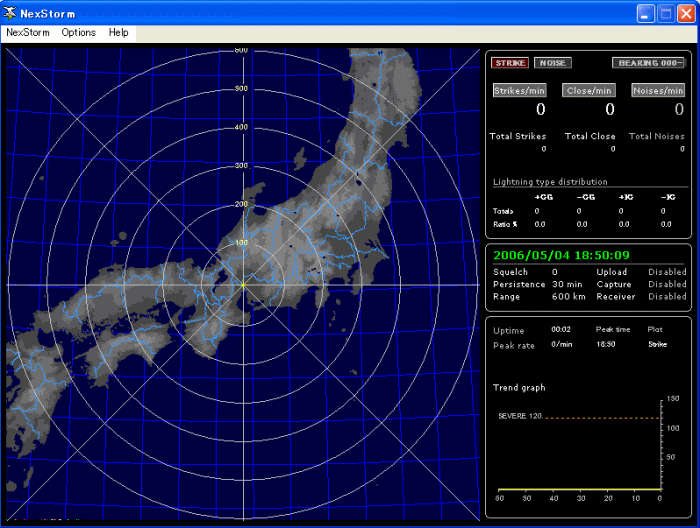Select the Range 600 km setting
Viewport: 700px width, 528px height.
click(568, 296)
